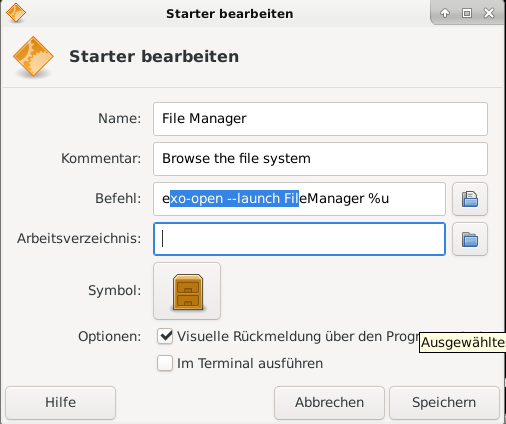Disable Visuelle Rückmeldung checkbox
This screenshot has width=506, height=424.
165,336
